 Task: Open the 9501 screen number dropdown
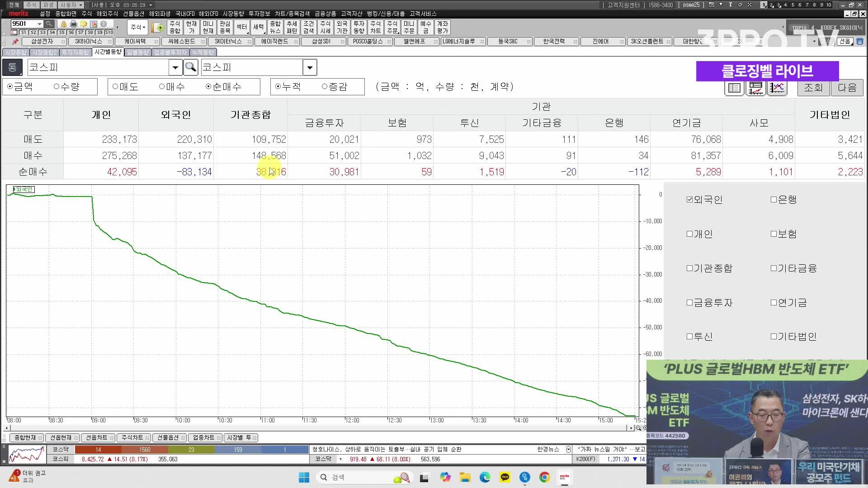pyautogui.click(x=40, y=24)
